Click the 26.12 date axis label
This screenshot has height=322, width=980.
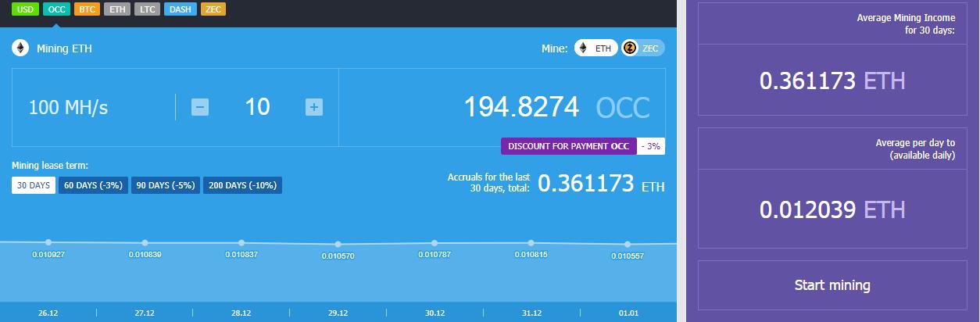click(48, 313)
